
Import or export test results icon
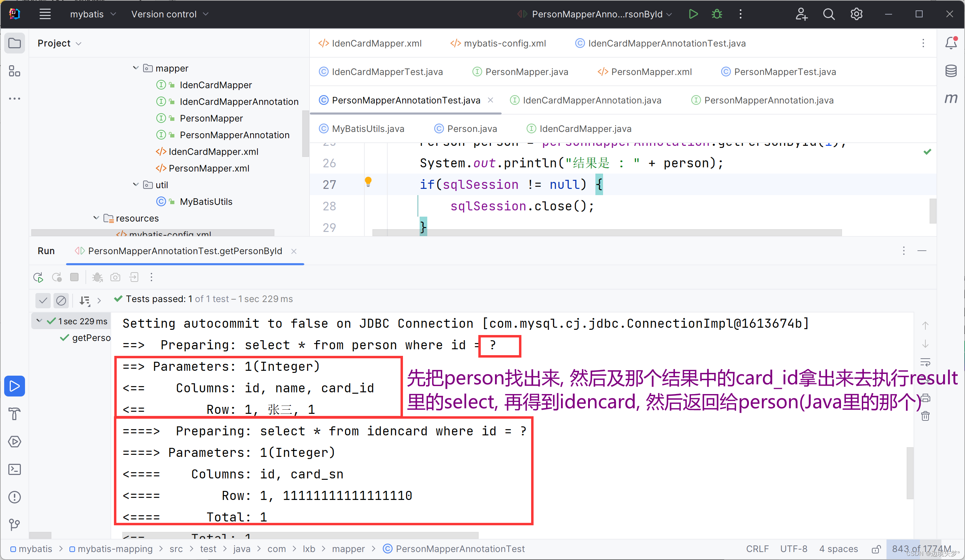[x=134, y=277]
